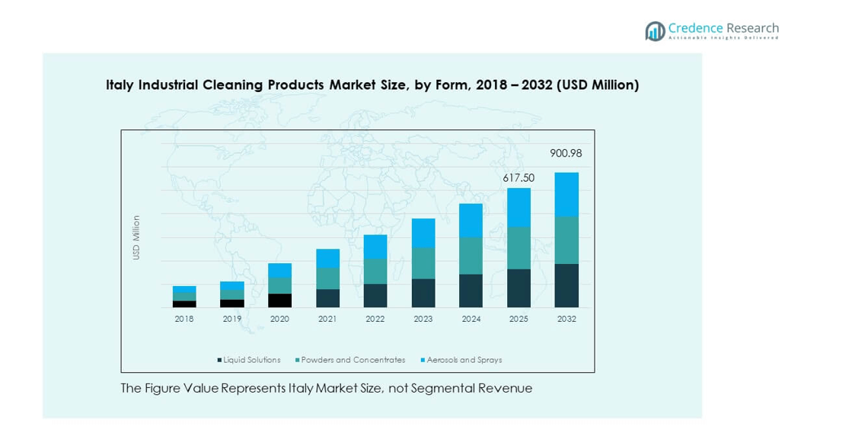Screen dimensions: 868x439
Task: Click the Credence Research brand name text
Action: 723,28
